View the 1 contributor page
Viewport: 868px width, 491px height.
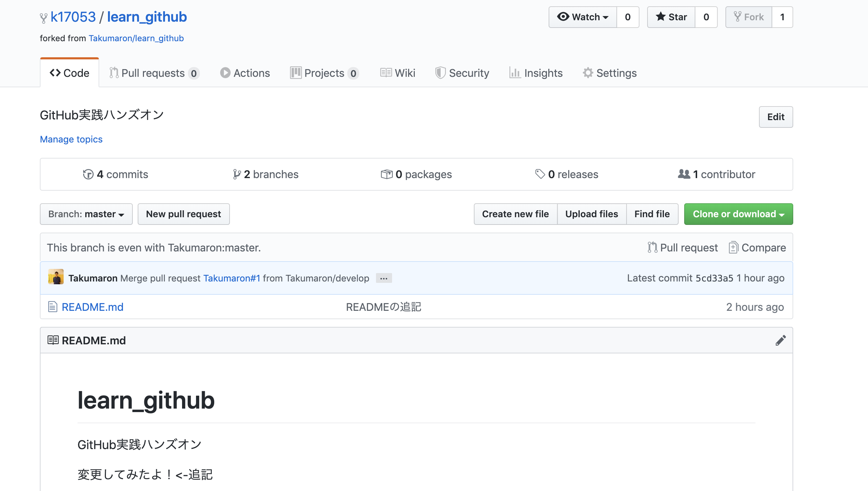pos(717,174)
